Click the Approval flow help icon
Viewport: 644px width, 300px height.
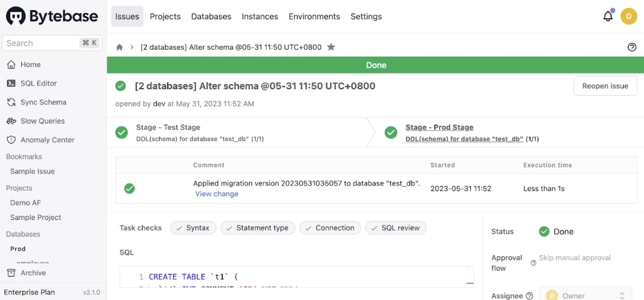tap(533, 263)
